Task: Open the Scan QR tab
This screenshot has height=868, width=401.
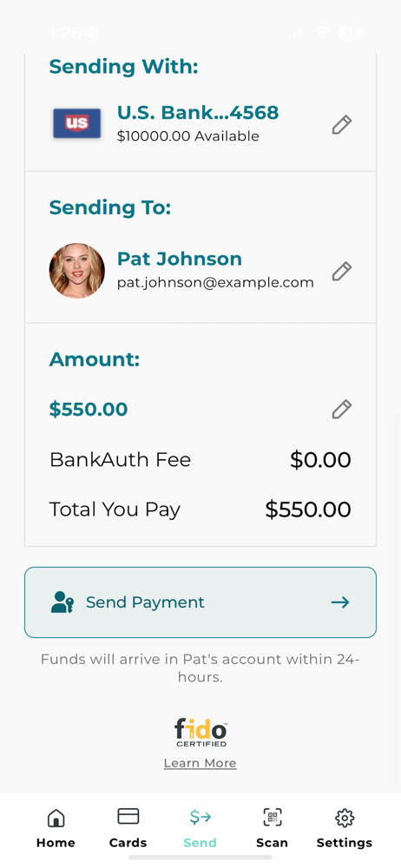Action: click(x=272, y=828)
